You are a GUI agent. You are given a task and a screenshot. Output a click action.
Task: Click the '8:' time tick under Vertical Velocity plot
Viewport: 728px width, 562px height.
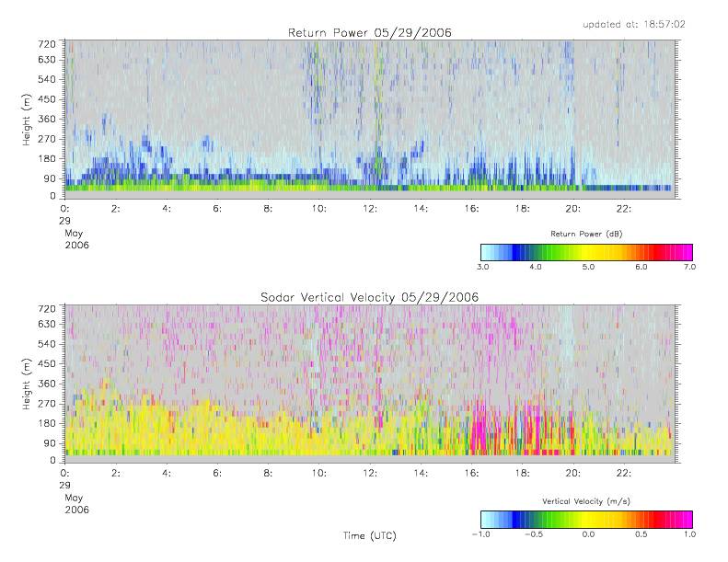coord(269,474)
